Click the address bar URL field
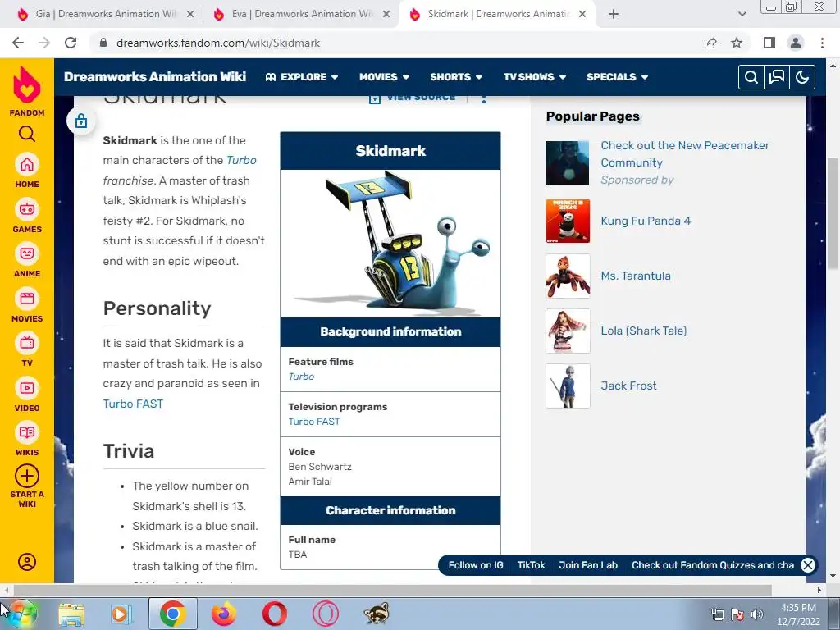Viewport: 840px width, 630px height. point(396,43)
